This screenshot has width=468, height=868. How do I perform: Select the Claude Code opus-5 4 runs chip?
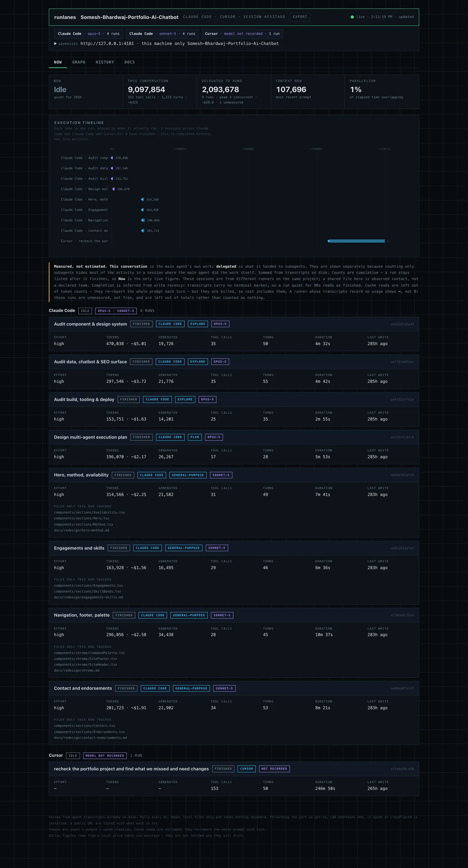point(89,34)
